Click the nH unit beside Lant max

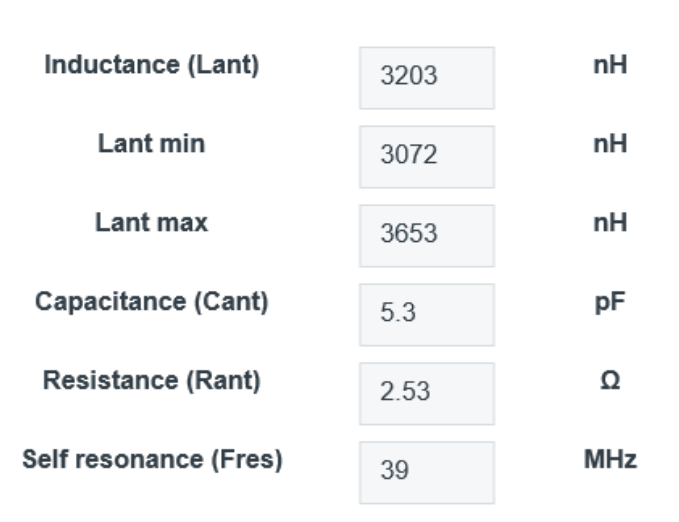(610, 223)
